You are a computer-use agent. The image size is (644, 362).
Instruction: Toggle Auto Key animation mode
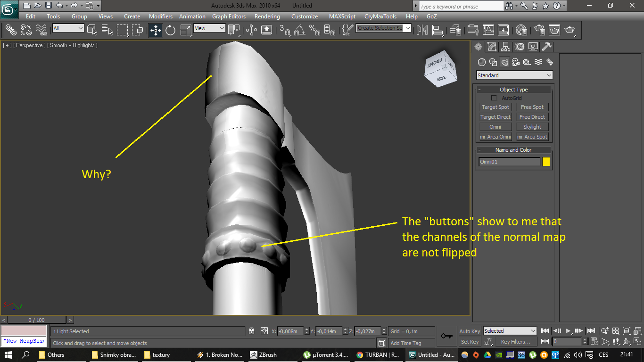pyautogui.click(x=470, y=331)
